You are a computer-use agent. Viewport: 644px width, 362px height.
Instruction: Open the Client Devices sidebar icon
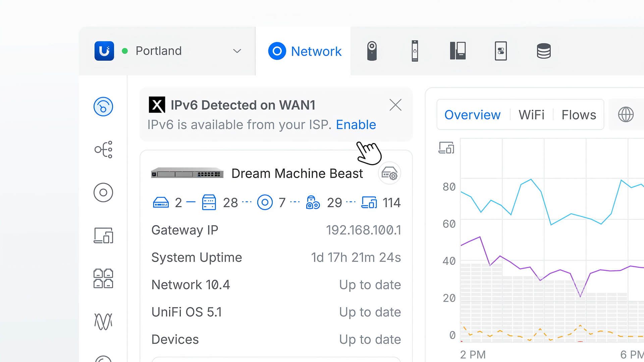[103, 235]
